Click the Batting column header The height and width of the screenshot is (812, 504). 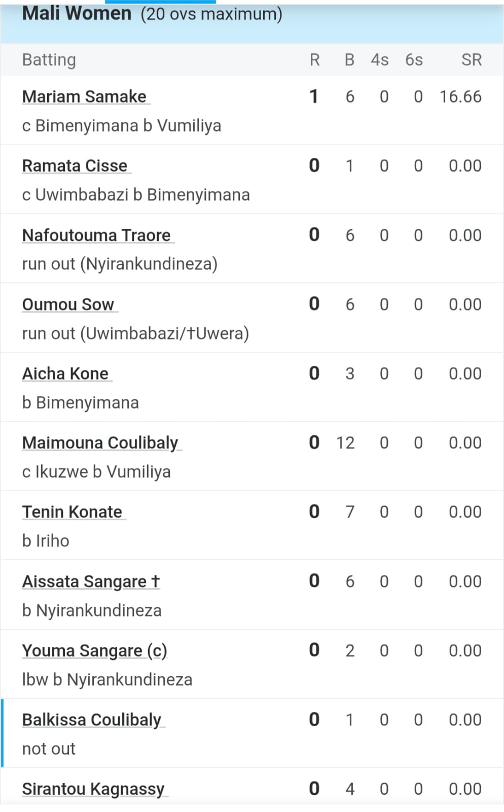click(x=49, y=60)
